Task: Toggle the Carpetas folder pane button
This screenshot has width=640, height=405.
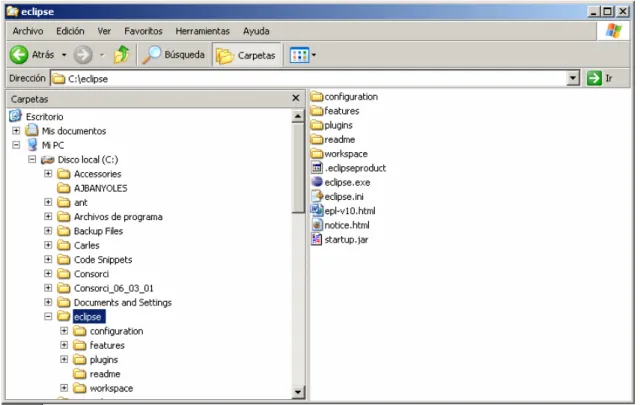Action: click(247, 55)
